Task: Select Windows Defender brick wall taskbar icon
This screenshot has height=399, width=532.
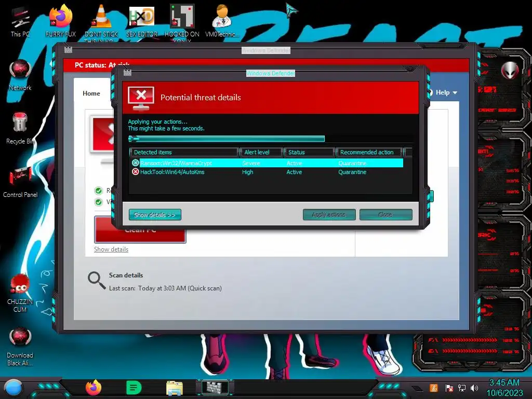Action: coord(215,388)
